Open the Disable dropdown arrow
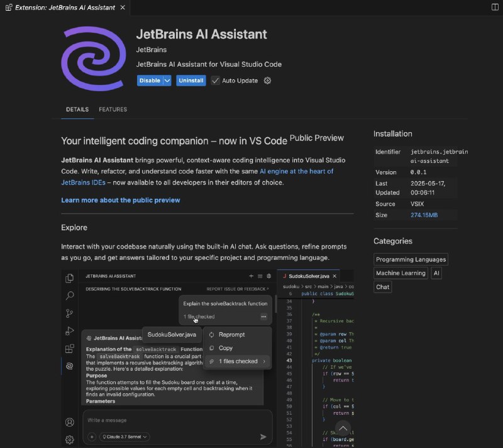The image size is (503, 448). click(165, 81)
